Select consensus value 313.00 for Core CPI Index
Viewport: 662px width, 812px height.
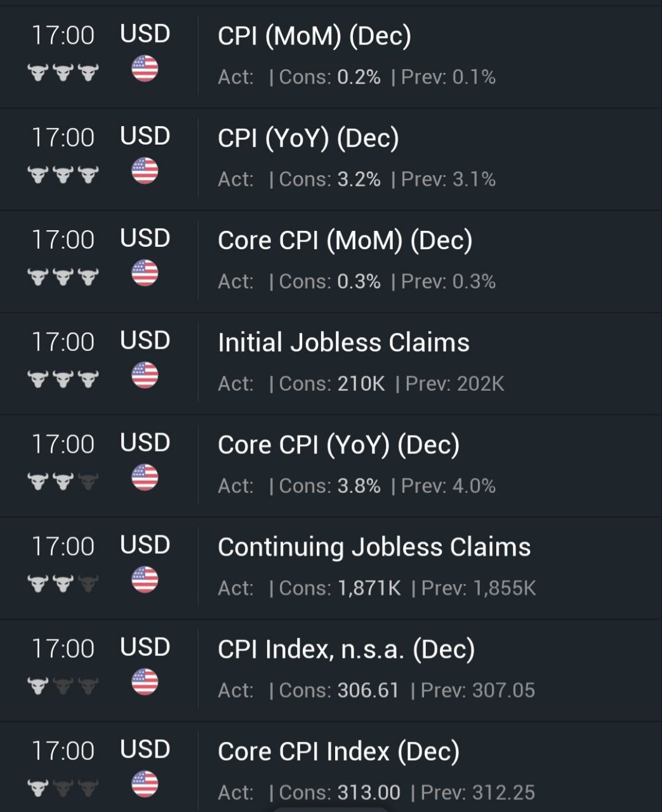(369, 792)
